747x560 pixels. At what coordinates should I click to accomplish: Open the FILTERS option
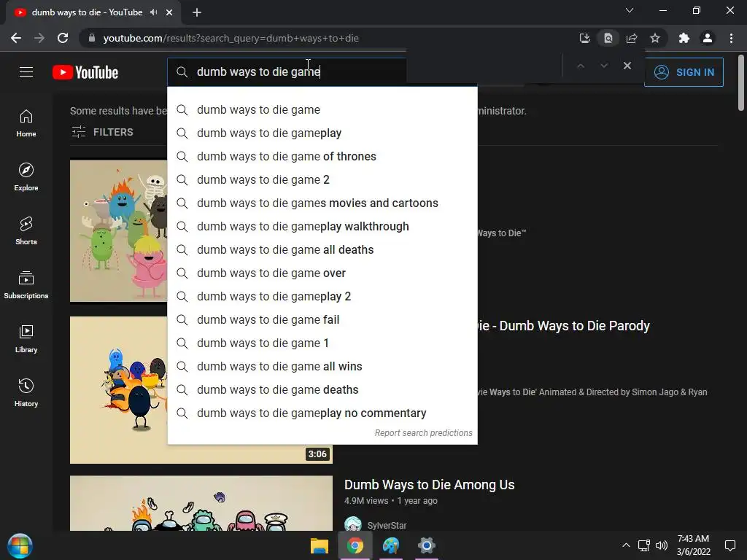click(102, 132)
